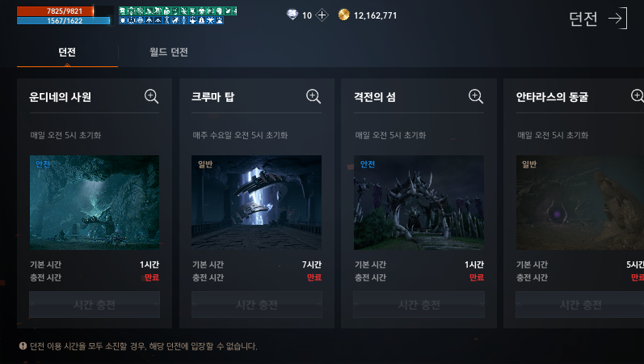Switch to the 월드 던전 tab
644x364 pixels.
169,53
